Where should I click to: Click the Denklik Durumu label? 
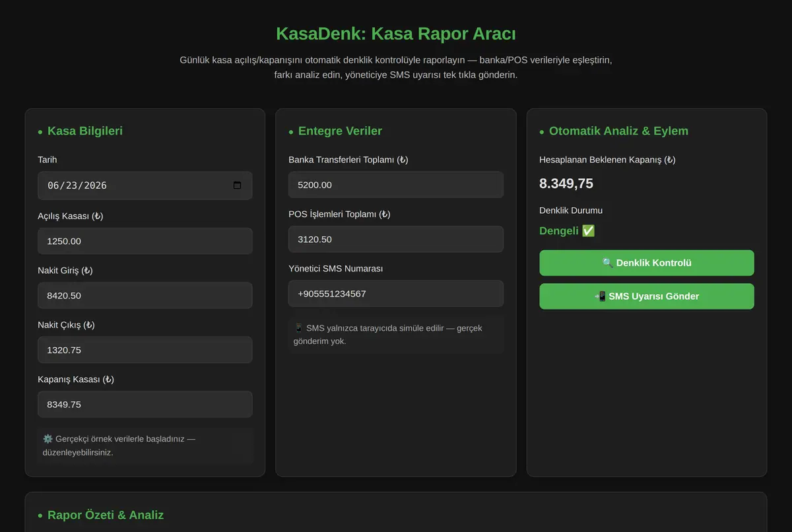point(571,211)
